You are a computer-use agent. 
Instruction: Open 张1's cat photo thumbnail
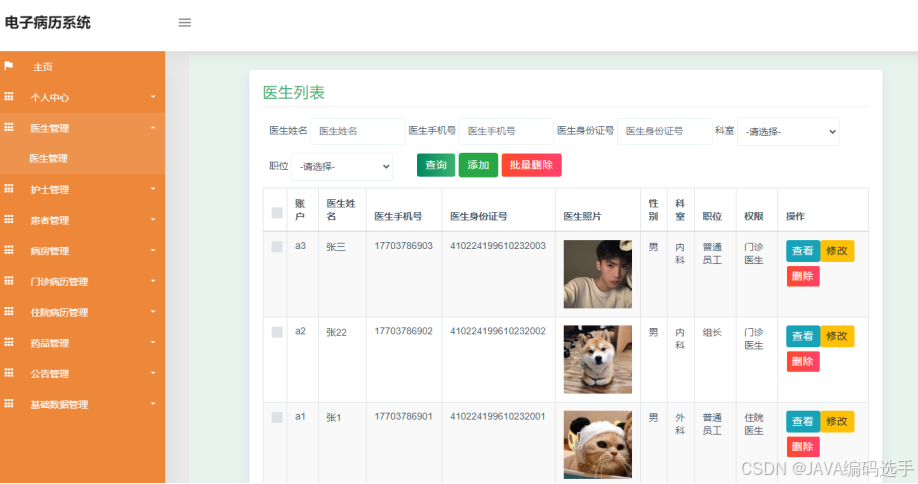pyautogui.click(x=598, y=445)
